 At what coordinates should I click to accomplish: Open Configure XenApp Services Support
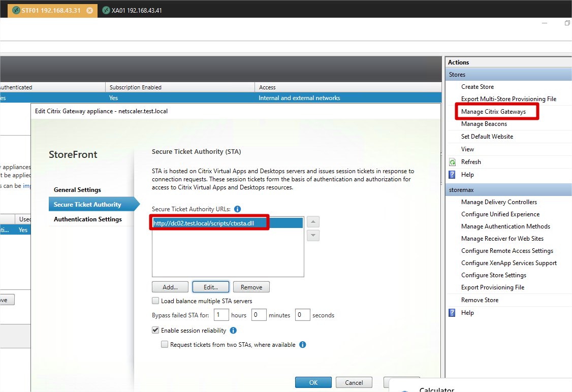[x=509, y=263]
